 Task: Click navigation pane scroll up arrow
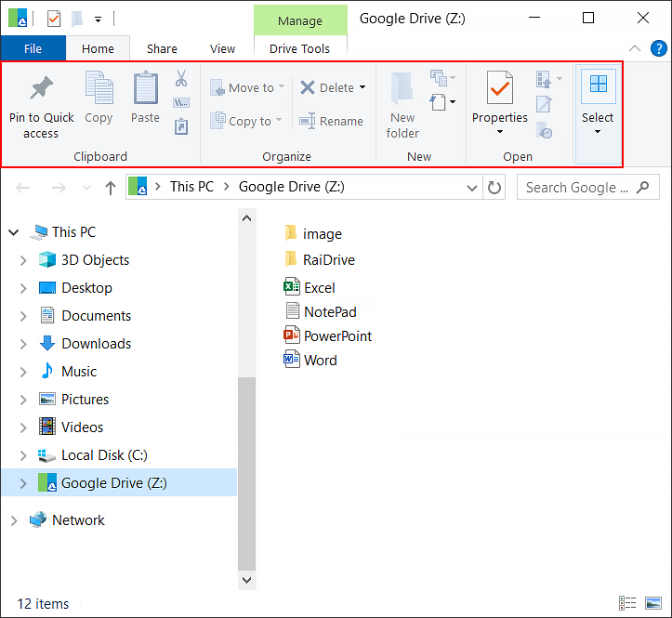tap(246, 218)
